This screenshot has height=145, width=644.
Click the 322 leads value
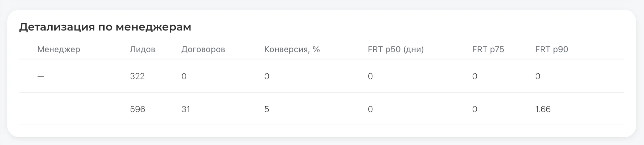[x=137, y=76]
